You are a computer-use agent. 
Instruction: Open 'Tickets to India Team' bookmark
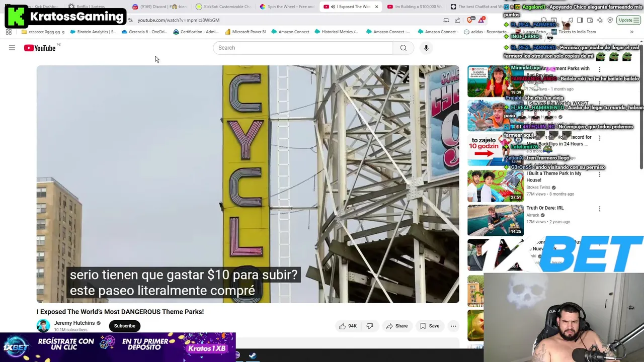pyautogui.click(x=573, y=32)
